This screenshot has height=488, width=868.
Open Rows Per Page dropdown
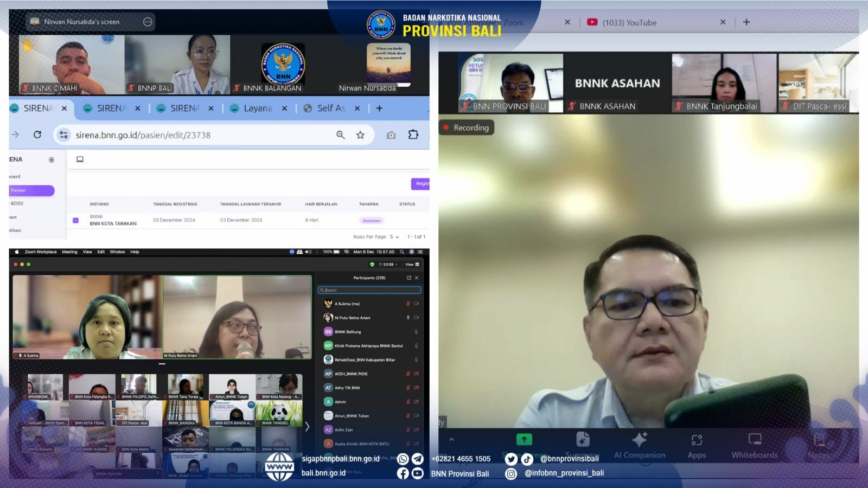point(394,237)
